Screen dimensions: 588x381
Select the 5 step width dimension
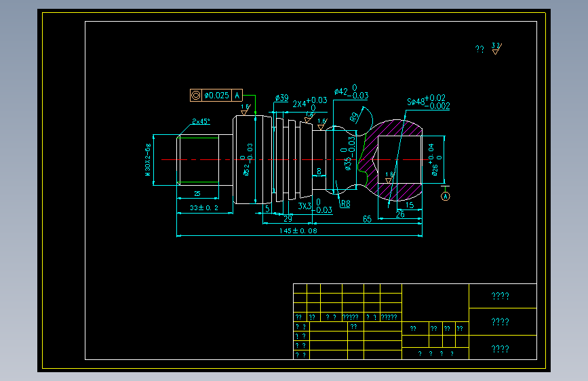point(267,209)
